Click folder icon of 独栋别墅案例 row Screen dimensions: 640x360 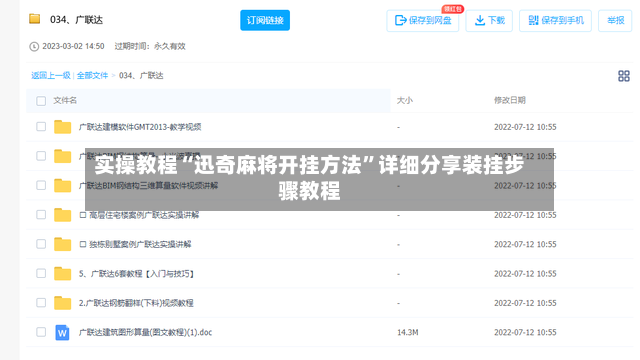(x=62, y=244)
